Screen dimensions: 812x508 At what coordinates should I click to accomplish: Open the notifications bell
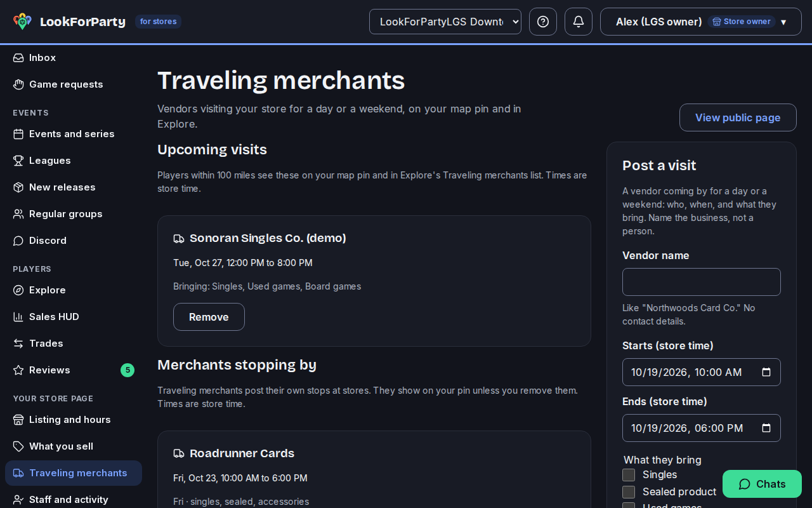click(579, 22)
